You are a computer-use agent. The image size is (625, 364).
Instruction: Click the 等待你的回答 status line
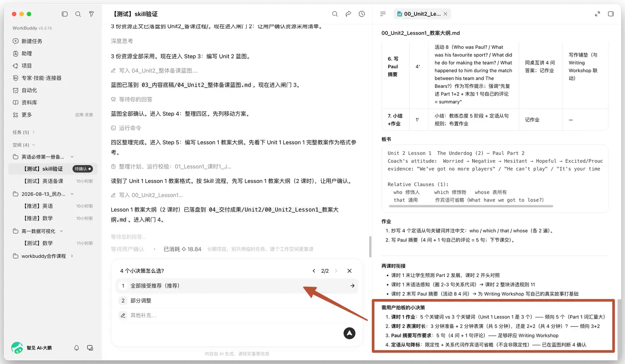click(131, 100)
